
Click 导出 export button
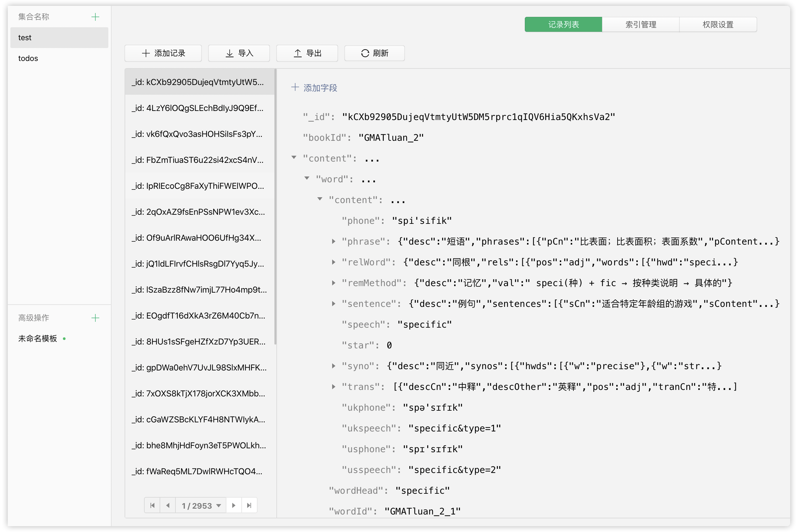[307, 53]
